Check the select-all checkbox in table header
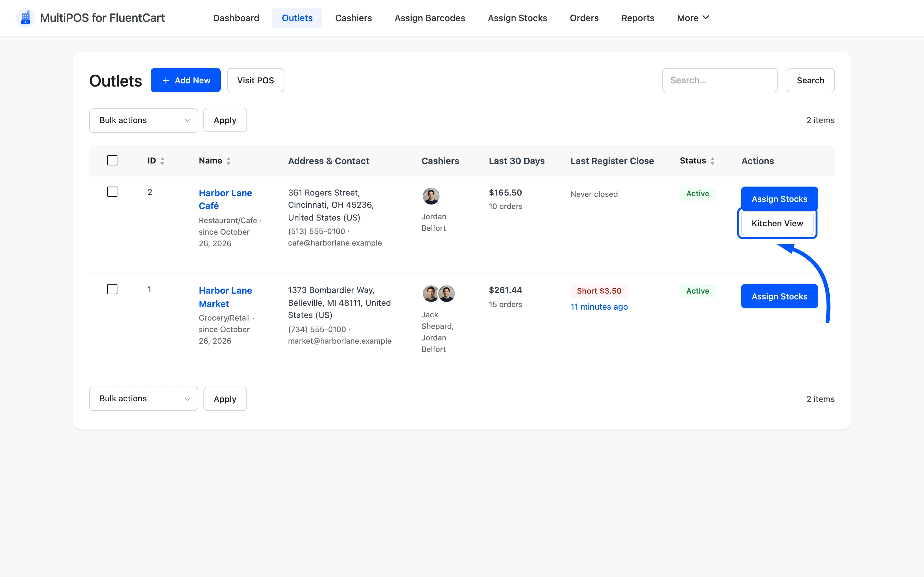 coord(112,160)
